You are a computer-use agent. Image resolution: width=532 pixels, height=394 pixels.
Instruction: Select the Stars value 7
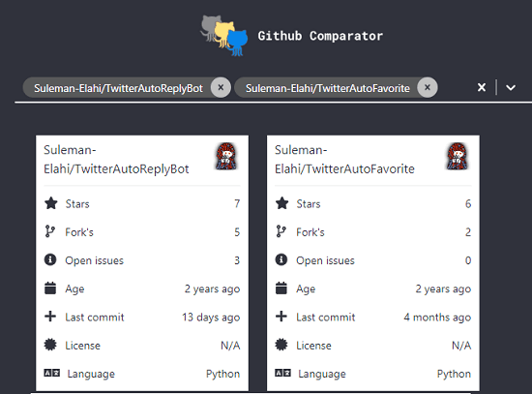point(237,204)
